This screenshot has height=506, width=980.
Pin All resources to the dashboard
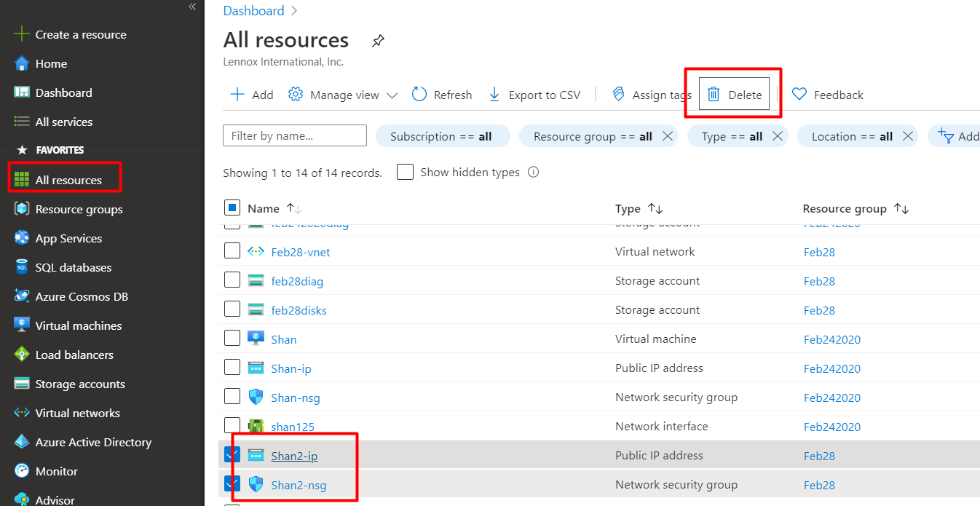[x=378, y=41]
